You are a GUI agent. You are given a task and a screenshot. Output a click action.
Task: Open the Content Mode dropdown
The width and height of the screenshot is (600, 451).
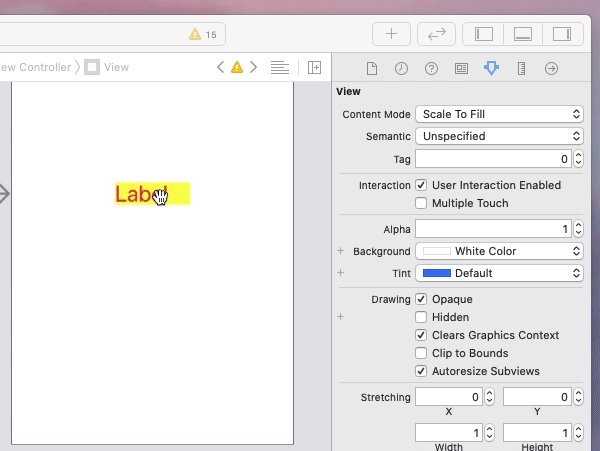(x=499, y=114)
